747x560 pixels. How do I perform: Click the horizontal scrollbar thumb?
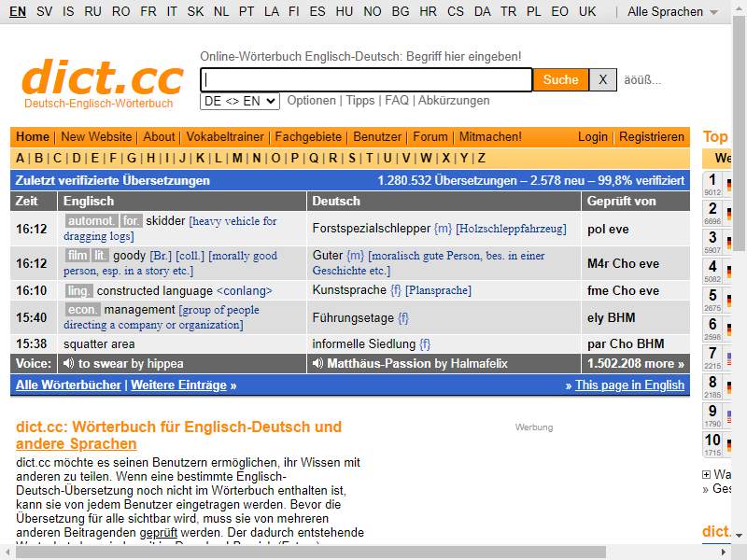pos(311,553)
